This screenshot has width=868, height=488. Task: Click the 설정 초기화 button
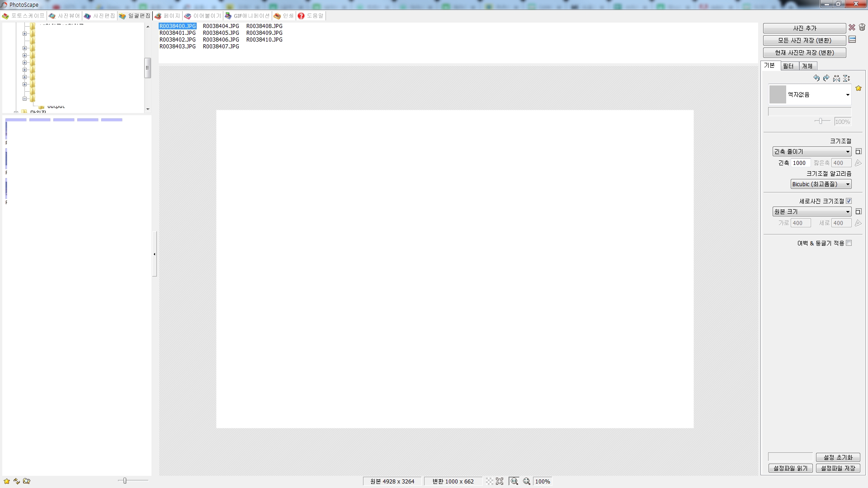[838, 457]
